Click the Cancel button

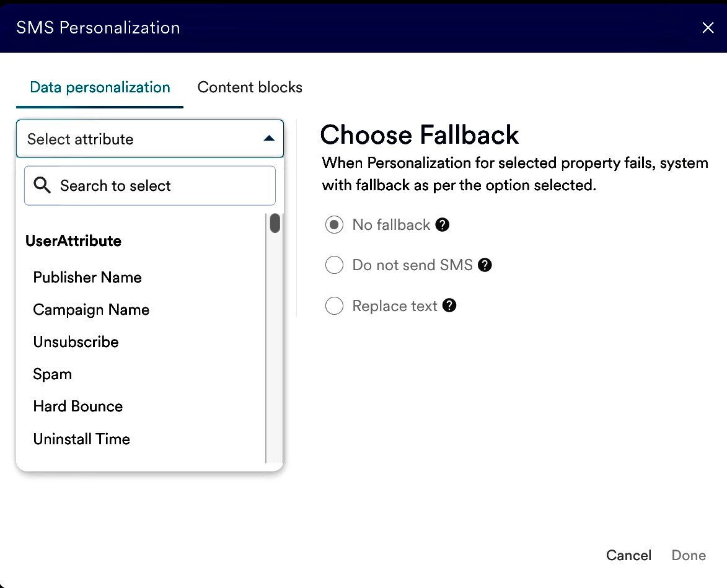pyautogui.click(x=628, y=555)
